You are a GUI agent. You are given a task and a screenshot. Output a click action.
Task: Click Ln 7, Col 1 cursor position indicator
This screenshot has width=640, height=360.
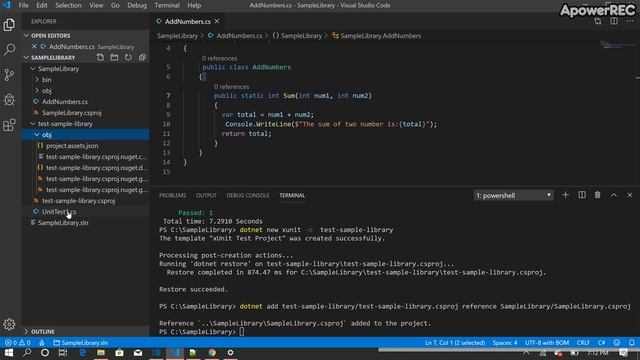[455, 343]
